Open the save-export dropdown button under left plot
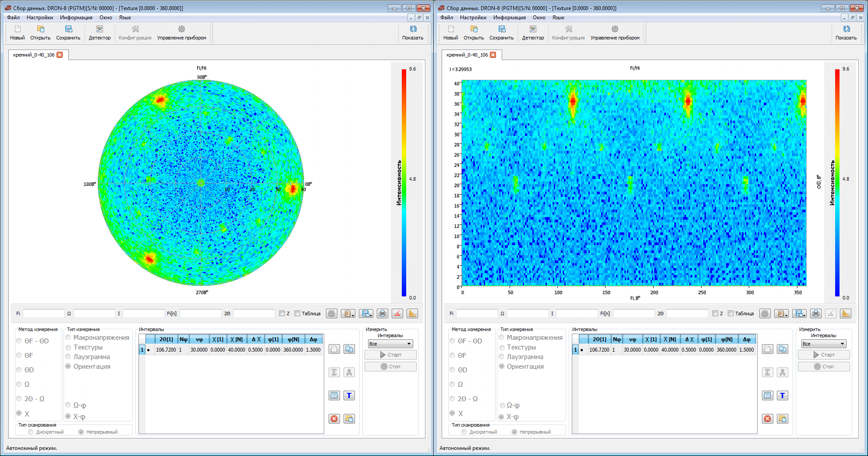This screenshot has width=868, height=456. tap(366, 313)
